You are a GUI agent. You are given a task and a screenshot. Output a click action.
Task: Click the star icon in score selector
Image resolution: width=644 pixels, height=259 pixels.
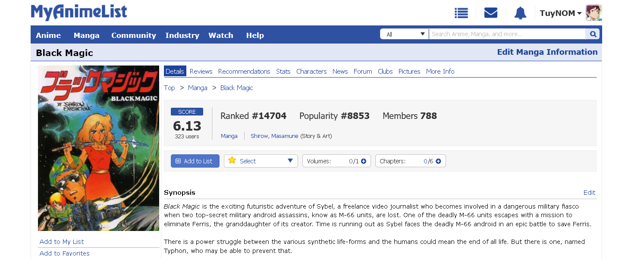point(232,160)
